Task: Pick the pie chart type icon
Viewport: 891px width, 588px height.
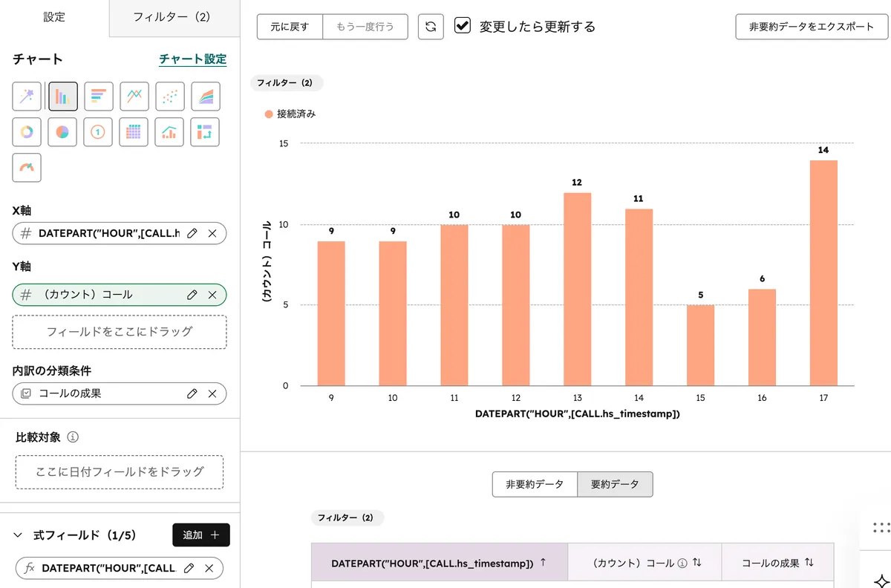Action: [63, 132]
